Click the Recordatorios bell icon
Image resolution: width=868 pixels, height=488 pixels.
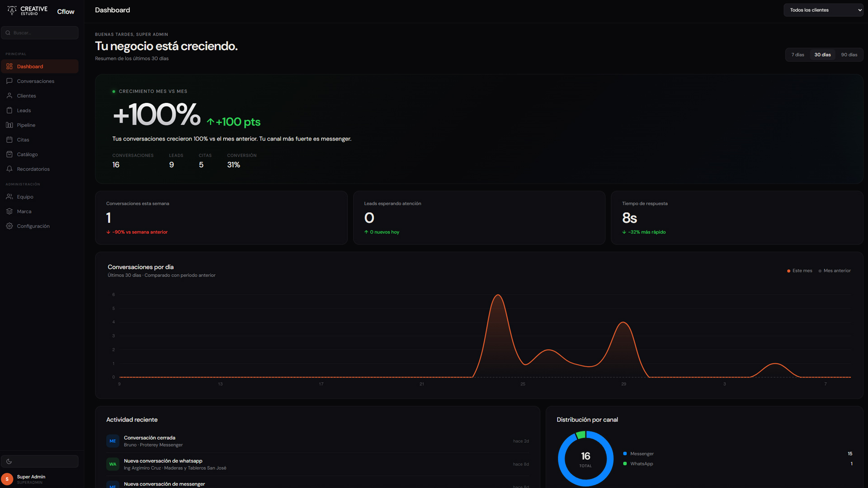coord(9,169)
